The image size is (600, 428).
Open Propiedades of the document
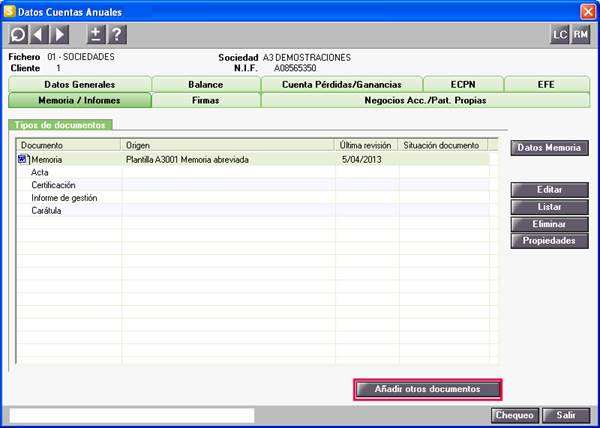[549, 241]
